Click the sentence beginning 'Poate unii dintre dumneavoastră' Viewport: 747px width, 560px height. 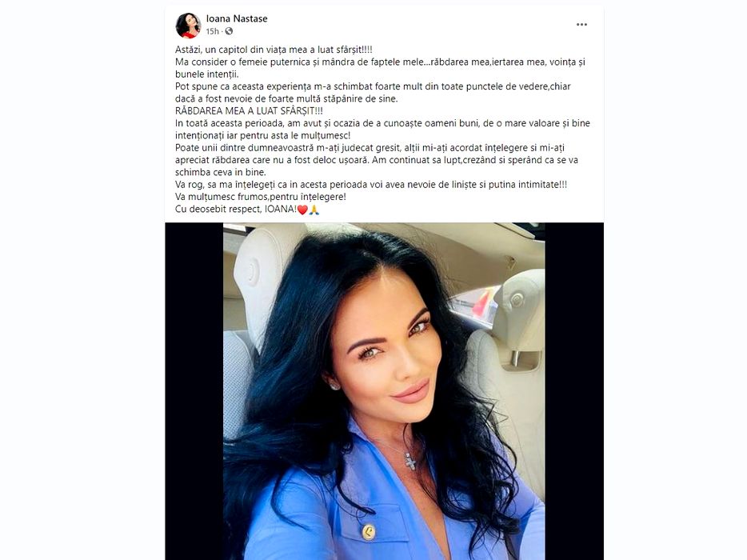[377, 160]
